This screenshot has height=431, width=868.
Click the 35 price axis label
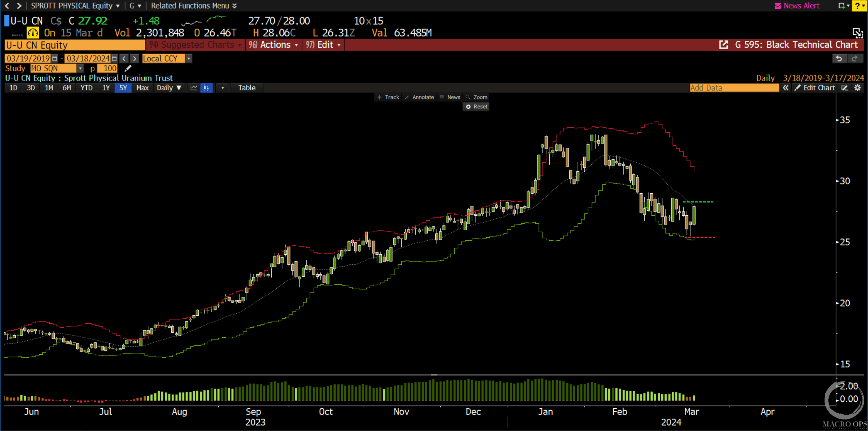[845, 120]
